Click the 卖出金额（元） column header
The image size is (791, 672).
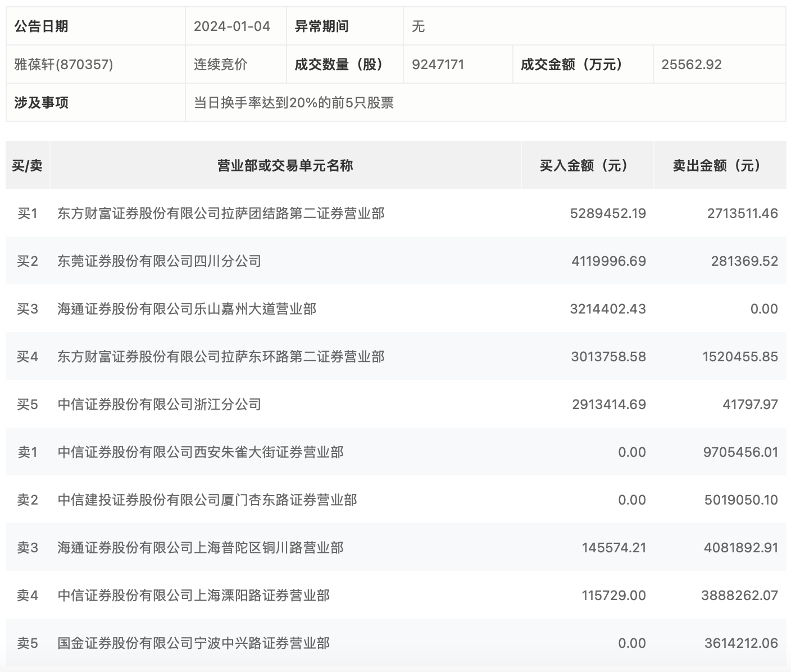[720, 165]
